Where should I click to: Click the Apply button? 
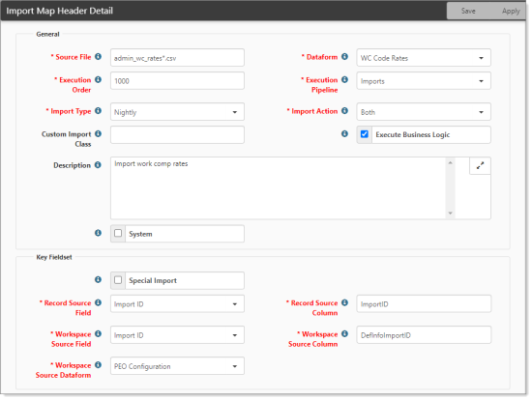pyautogui.click(x=511, y=11)
